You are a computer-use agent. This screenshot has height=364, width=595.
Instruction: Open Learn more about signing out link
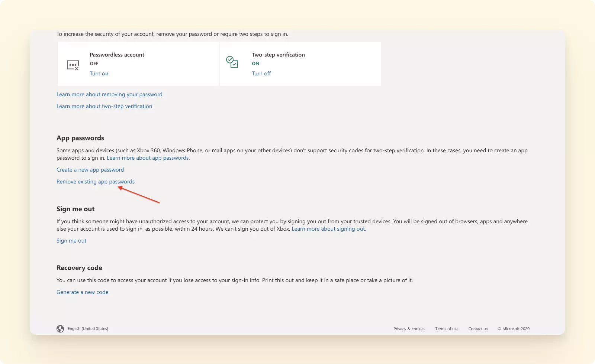click(329, 229)
